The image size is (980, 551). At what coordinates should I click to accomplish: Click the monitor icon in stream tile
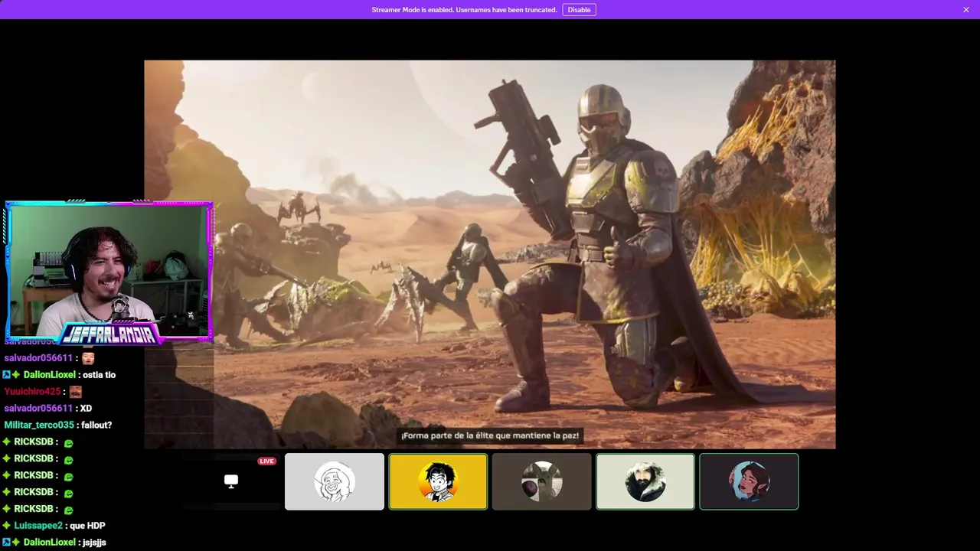(231, 481)
